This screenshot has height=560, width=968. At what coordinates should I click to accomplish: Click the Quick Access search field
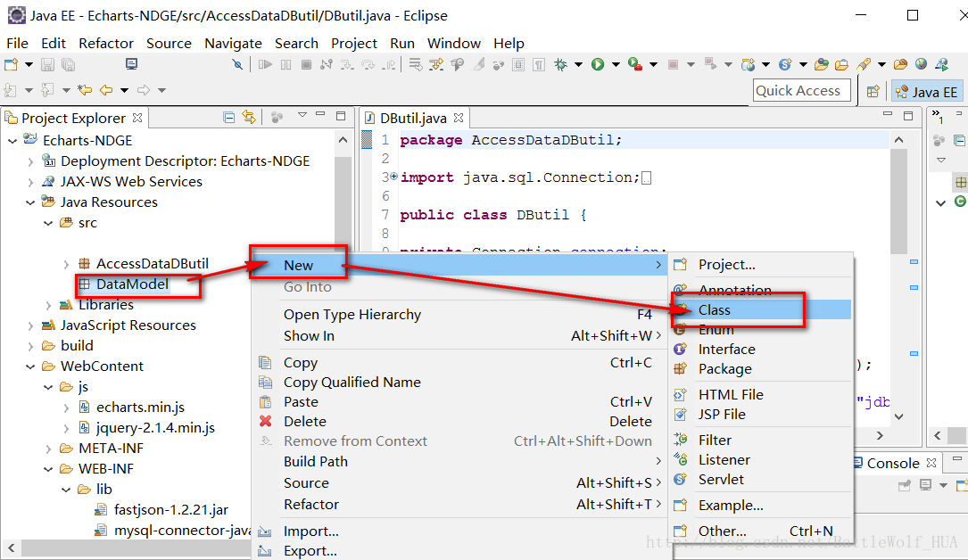point(801,91)
